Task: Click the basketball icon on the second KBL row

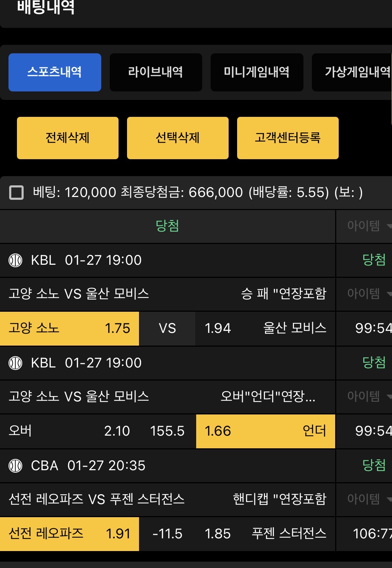Action: pyautogui.click(x=16, y=363)
